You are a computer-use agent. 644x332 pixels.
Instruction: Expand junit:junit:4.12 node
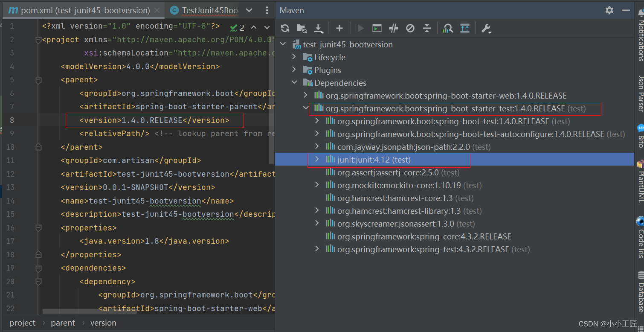(316, 160)
